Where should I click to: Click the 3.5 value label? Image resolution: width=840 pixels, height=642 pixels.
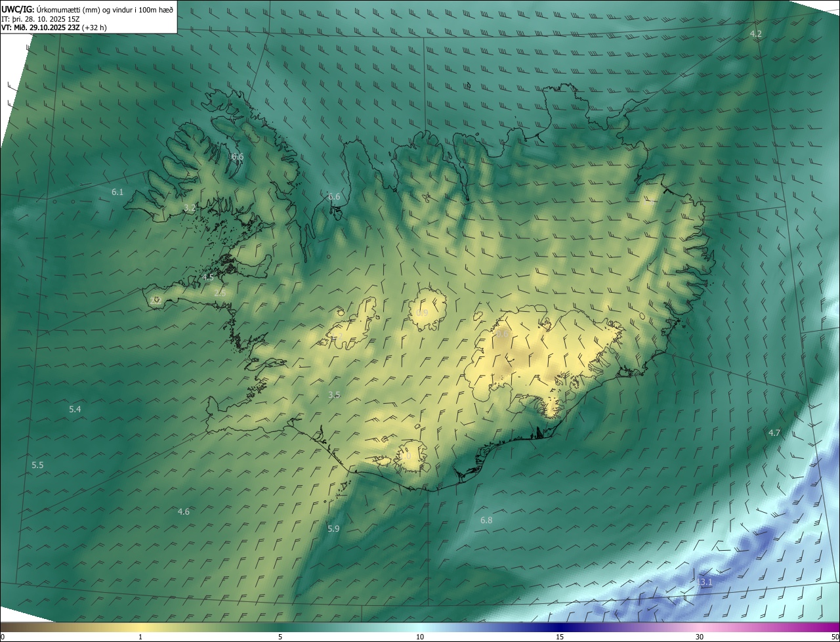(x=334, y=395)
